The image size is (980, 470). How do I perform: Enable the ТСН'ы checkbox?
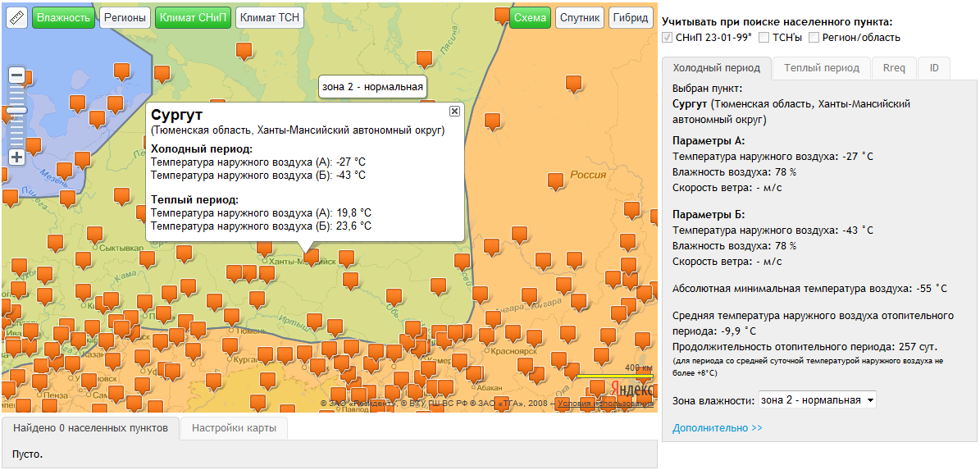tap(763, 38)
